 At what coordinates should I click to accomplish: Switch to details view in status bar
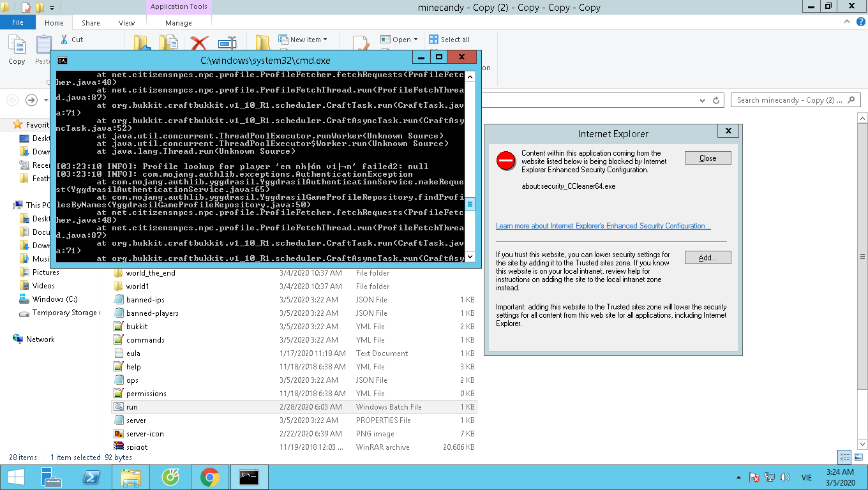coord(845,457)
